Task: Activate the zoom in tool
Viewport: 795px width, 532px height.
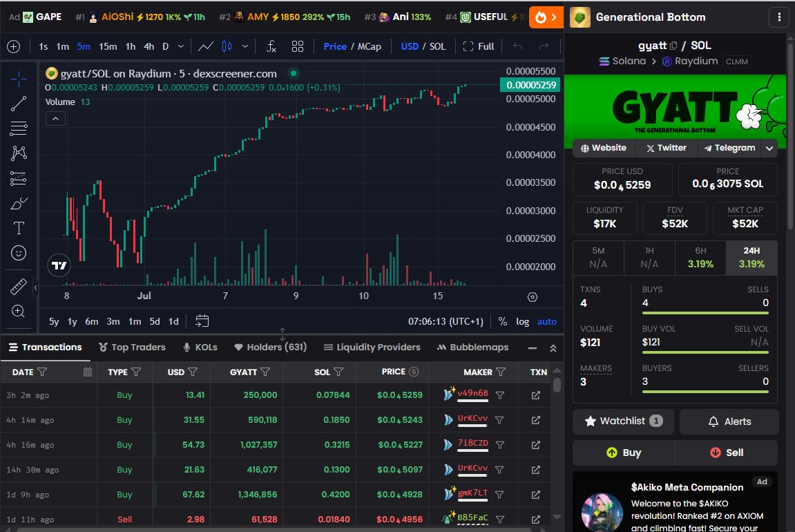Action: [19, 312]
